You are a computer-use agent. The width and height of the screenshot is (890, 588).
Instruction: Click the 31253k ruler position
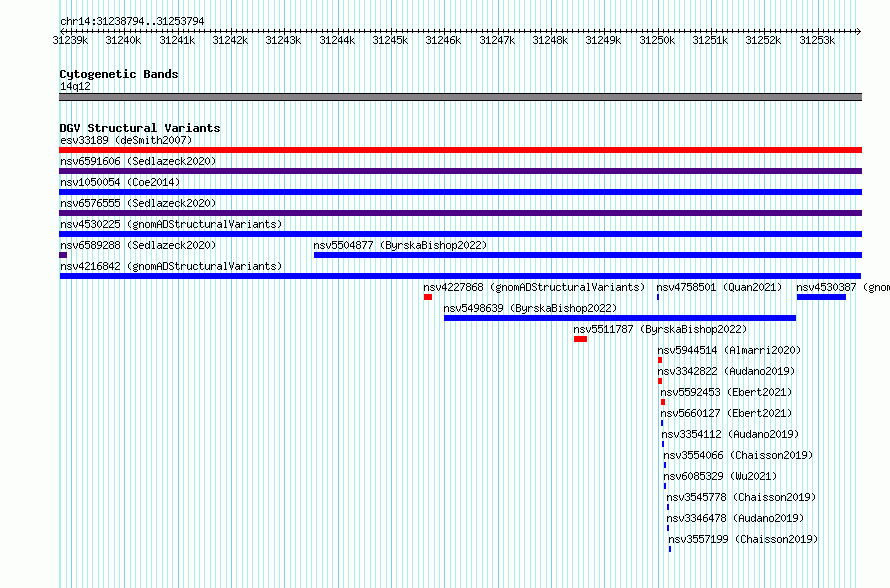click(817, 40)
